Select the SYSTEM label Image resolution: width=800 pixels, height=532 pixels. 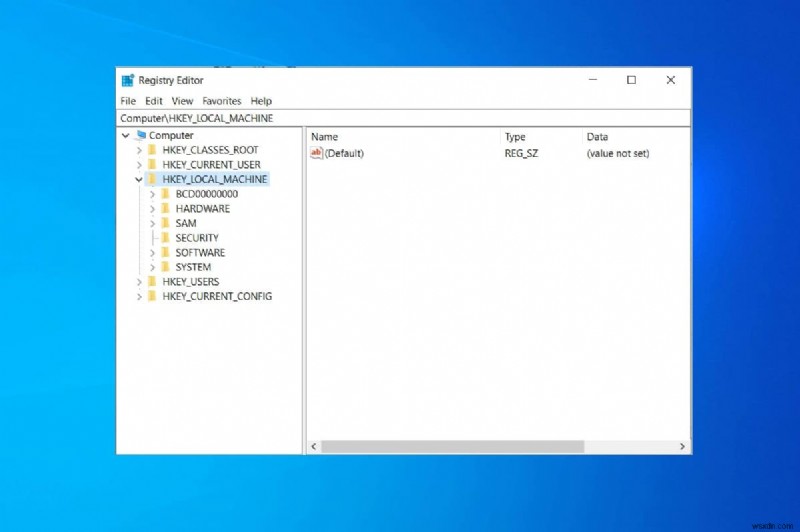click(193, 267)
